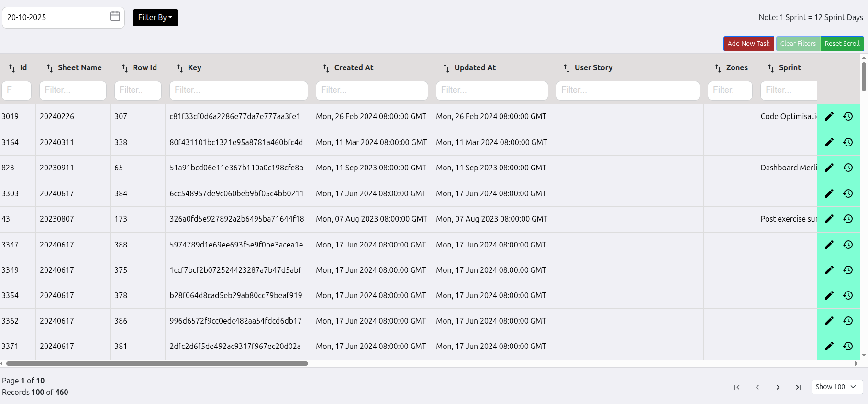View history for row Id 3164
This screenshot has height=404, width=868.
coord(848,142)
